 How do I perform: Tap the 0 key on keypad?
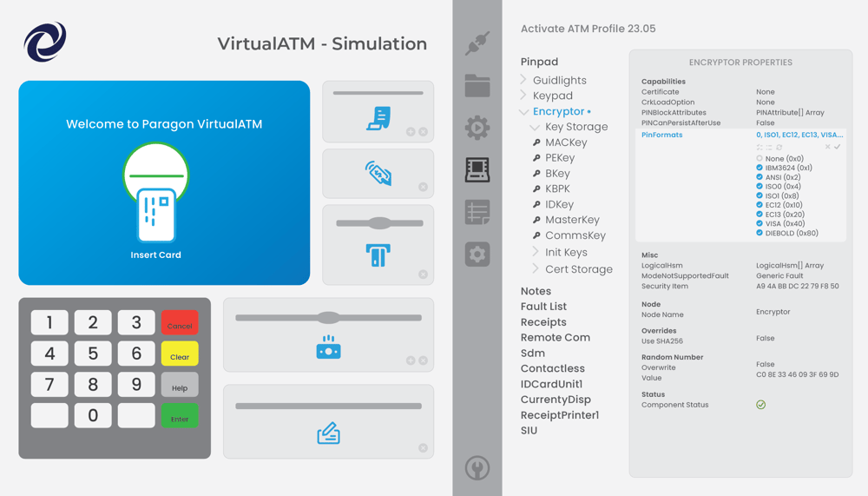pyautogui.click(x=93, y=415)
